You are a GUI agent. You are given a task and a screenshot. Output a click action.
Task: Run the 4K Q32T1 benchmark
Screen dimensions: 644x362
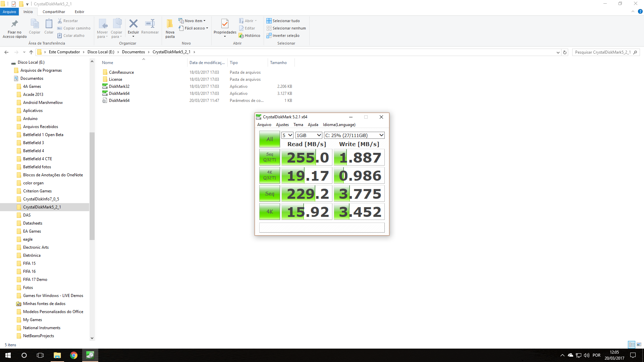point(269,175)
